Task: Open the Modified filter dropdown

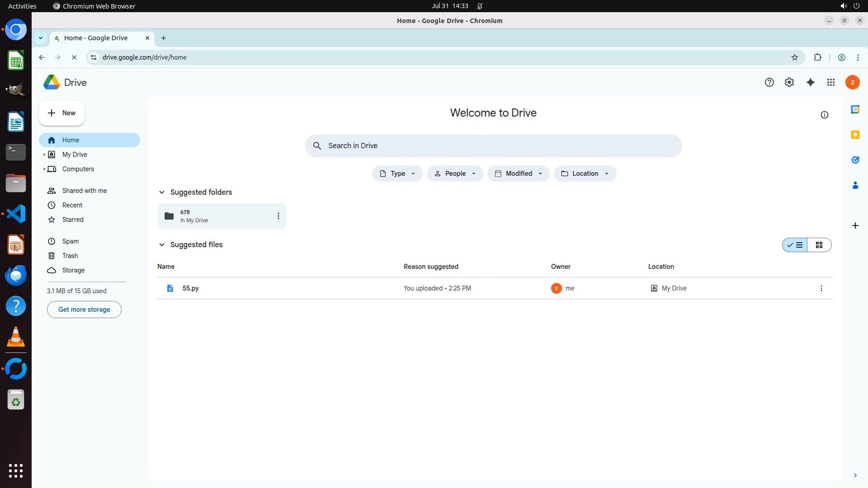Action: pos(518,174)
